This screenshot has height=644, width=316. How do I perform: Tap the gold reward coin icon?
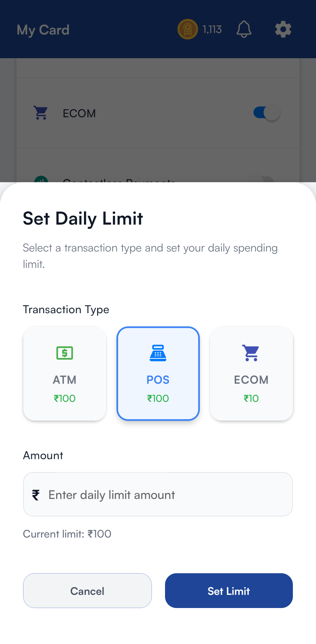pos(188,29)
